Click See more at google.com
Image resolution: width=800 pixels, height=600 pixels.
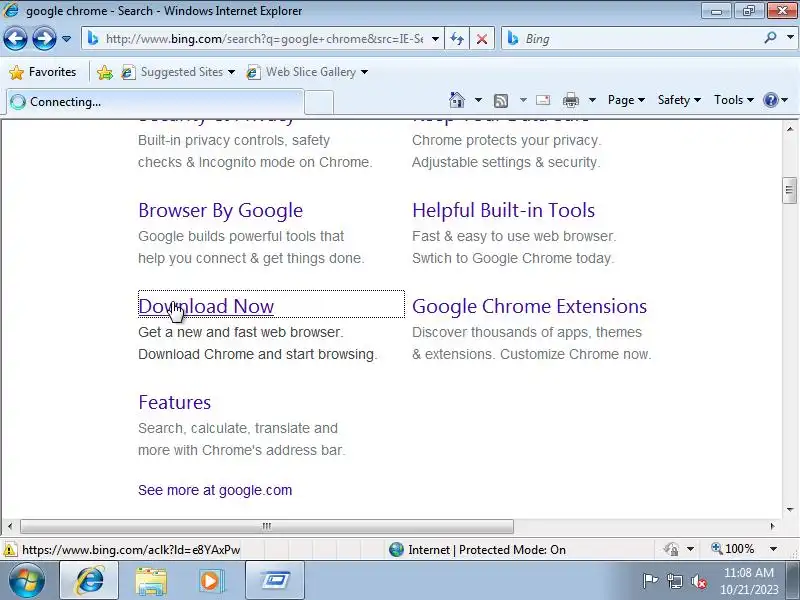tap(215, 490)
